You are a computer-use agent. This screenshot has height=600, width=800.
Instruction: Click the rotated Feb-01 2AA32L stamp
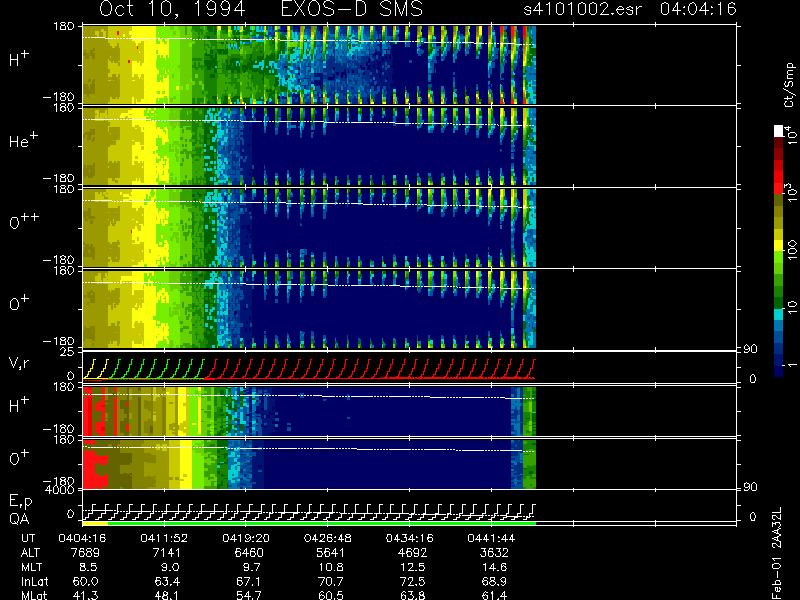tap(777, 554)
